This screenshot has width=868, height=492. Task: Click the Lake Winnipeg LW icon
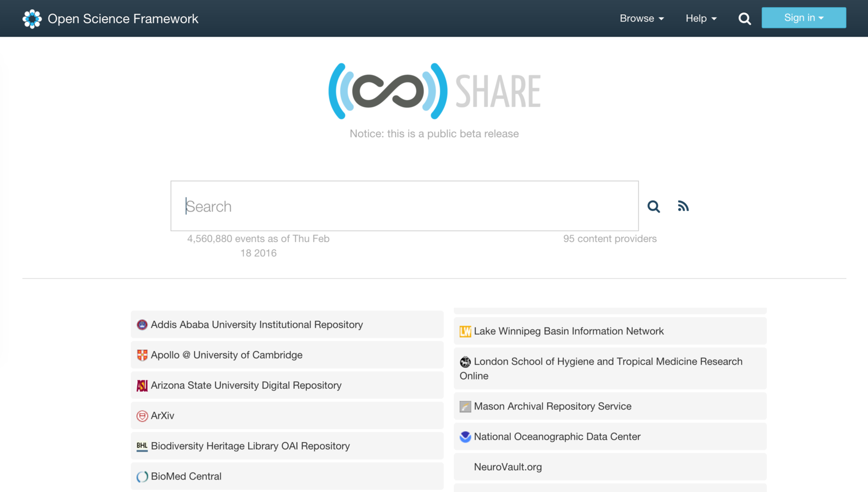pos(465,331)
